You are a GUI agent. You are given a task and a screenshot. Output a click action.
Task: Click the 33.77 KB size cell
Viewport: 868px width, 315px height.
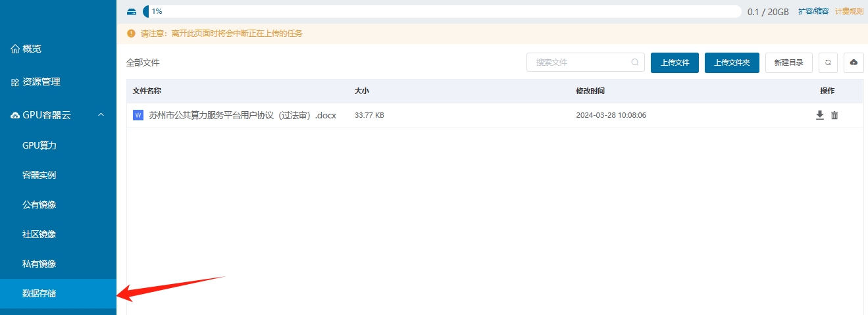point(369,115)
